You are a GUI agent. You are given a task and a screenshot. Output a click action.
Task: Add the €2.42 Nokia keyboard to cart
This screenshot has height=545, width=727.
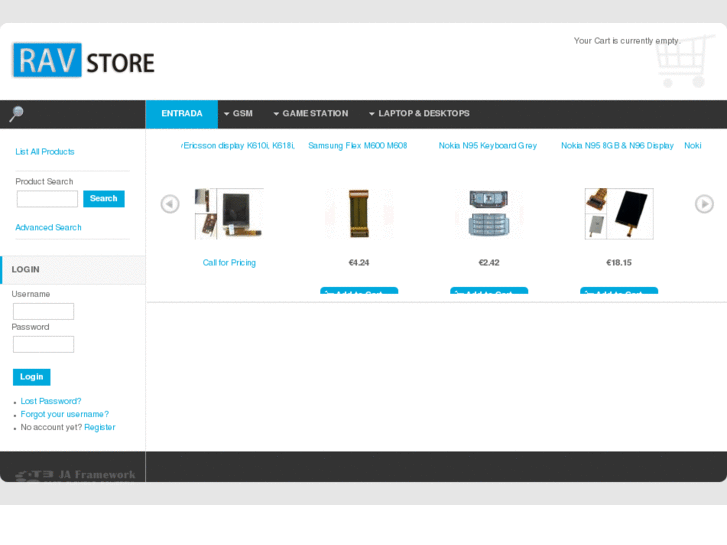(x=489, y=291)
